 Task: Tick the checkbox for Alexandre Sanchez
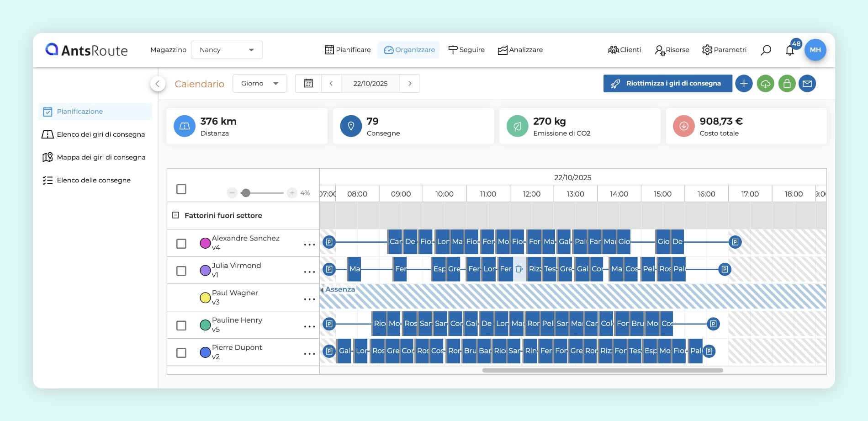[x=181, y=243]
